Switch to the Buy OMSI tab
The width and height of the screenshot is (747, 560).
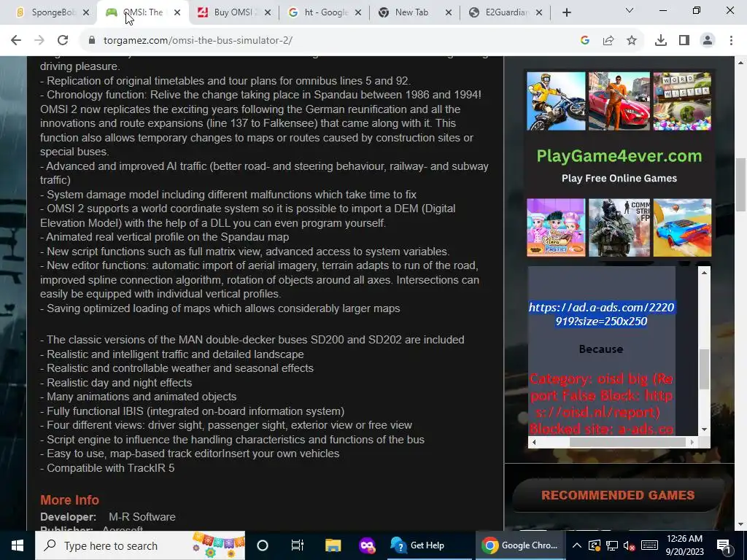[x=228, y=12]
